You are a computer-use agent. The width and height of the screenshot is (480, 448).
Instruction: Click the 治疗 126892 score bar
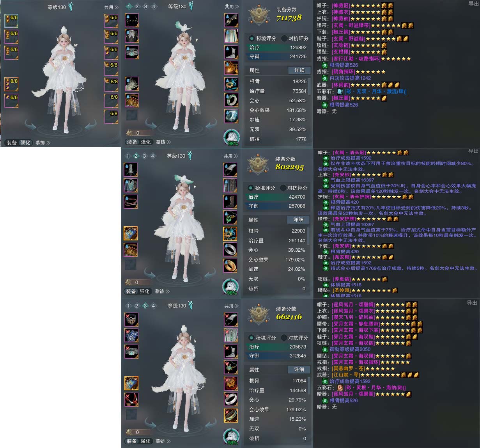point(278,47)
